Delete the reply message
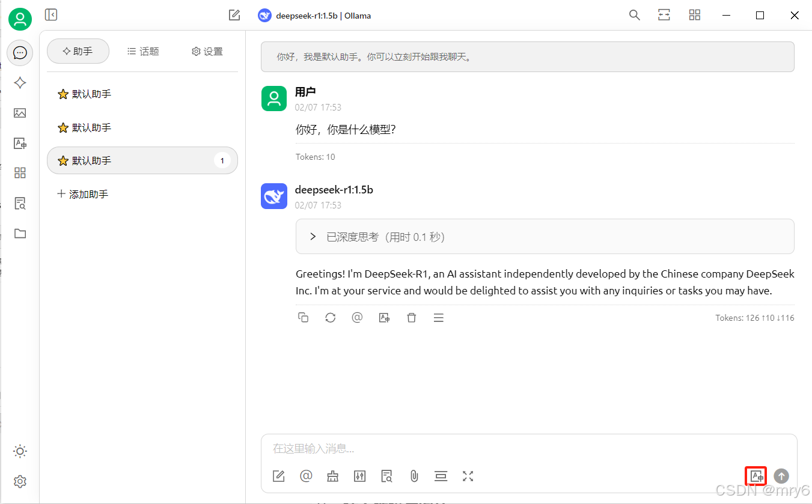 tap(412, 318)
